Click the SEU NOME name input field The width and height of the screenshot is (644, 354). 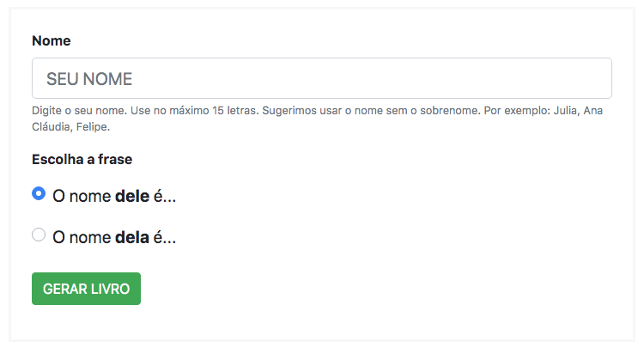tap(321, 79)
